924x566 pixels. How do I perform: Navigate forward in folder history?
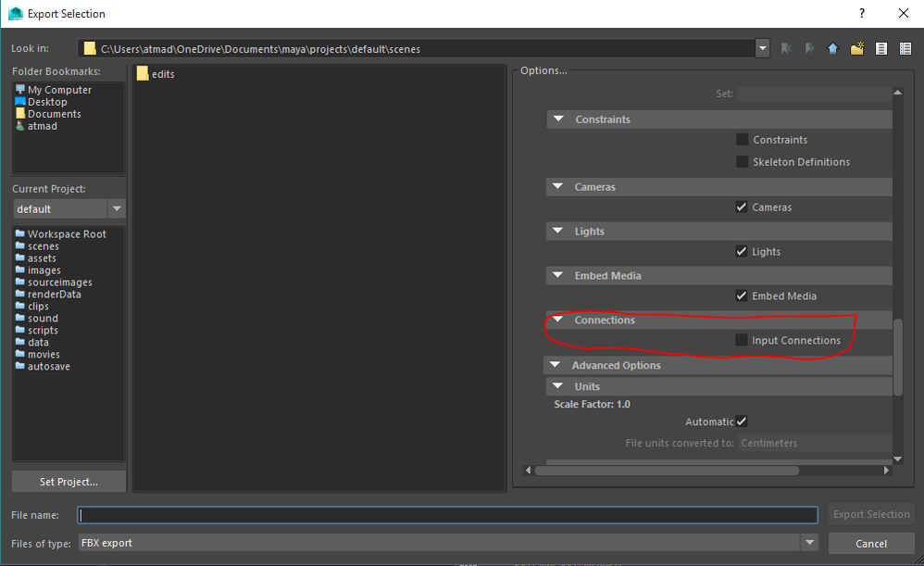[x=808, y=47]
